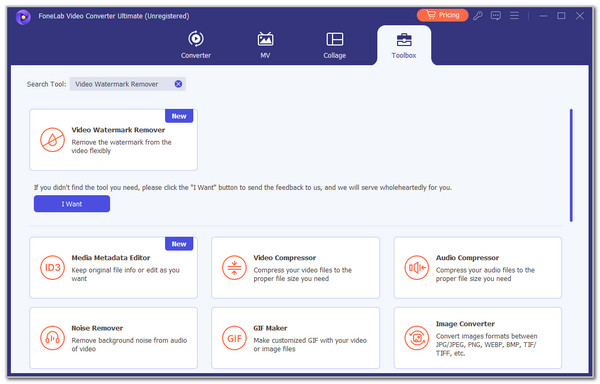Click the New badge on Video Watermark Remover
The height and width of the screenshot is (384, 600).
click(x=179, y=116)
